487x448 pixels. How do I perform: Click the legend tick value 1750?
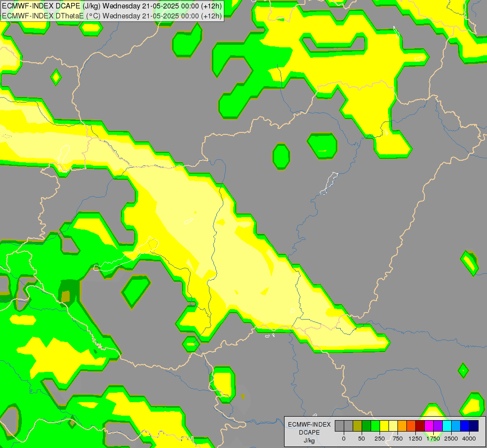tap(433, 439)
